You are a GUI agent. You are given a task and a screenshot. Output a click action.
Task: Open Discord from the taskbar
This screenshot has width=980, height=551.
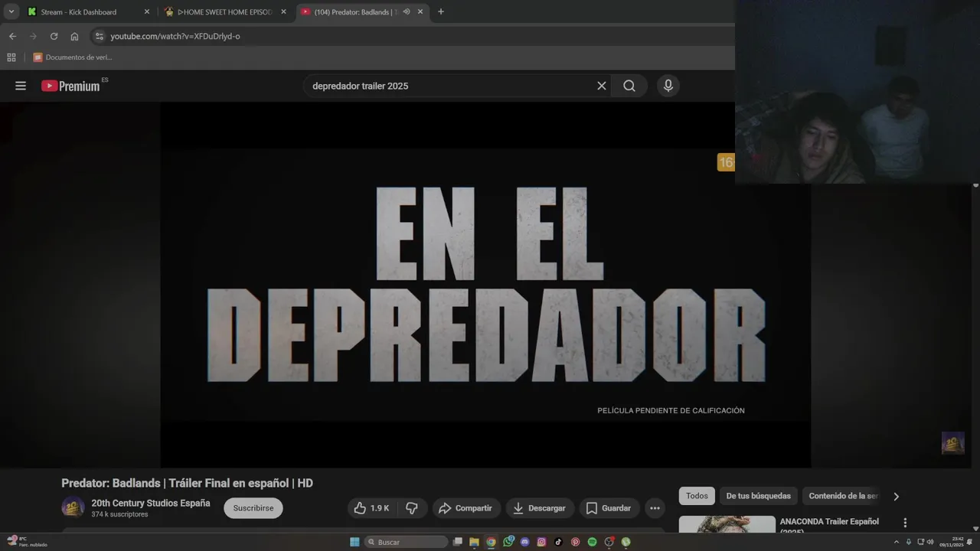click(524, 542)
